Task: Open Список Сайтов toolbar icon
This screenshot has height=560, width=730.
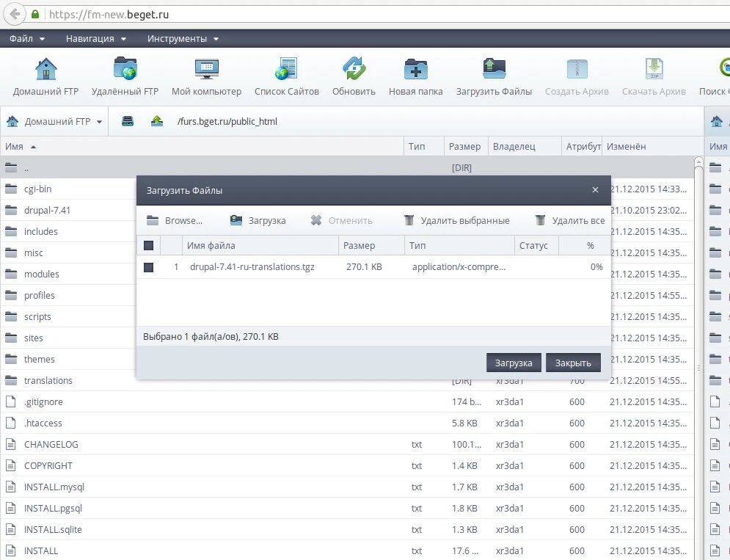Action: (286, 69)
